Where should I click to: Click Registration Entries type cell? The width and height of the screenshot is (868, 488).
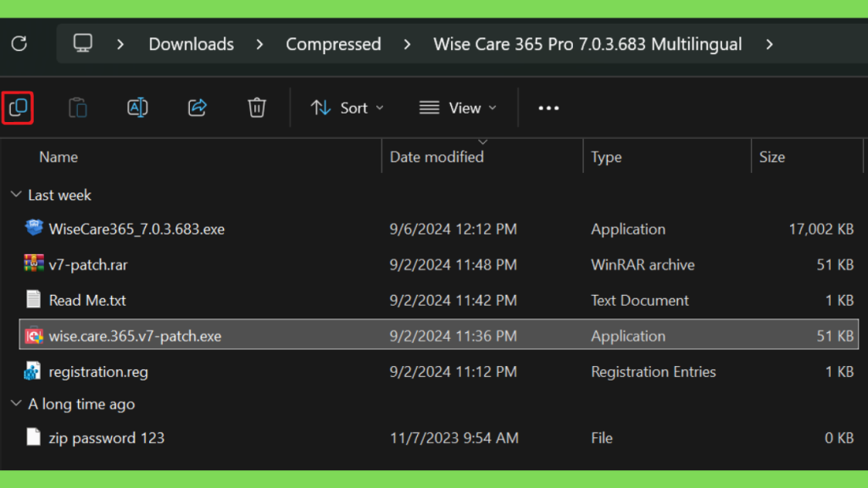[x=654, y=372]
